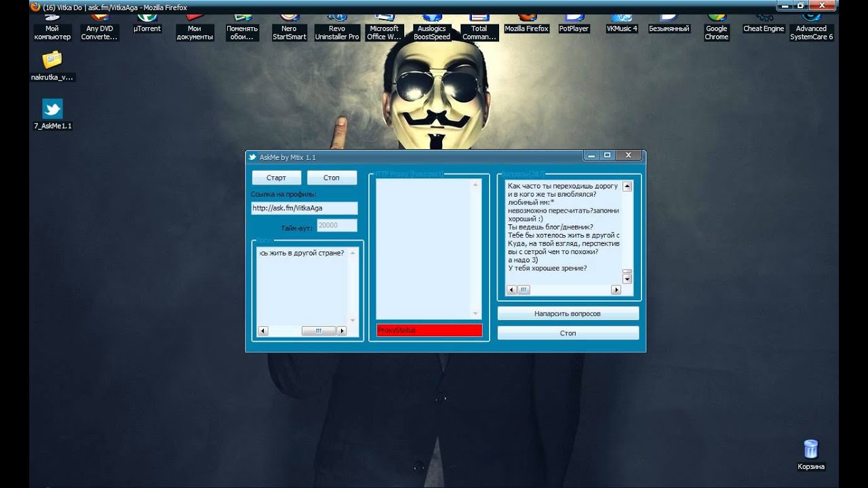Click question 'и в кого же ты влюблялся?'

(x=552, y=194)
